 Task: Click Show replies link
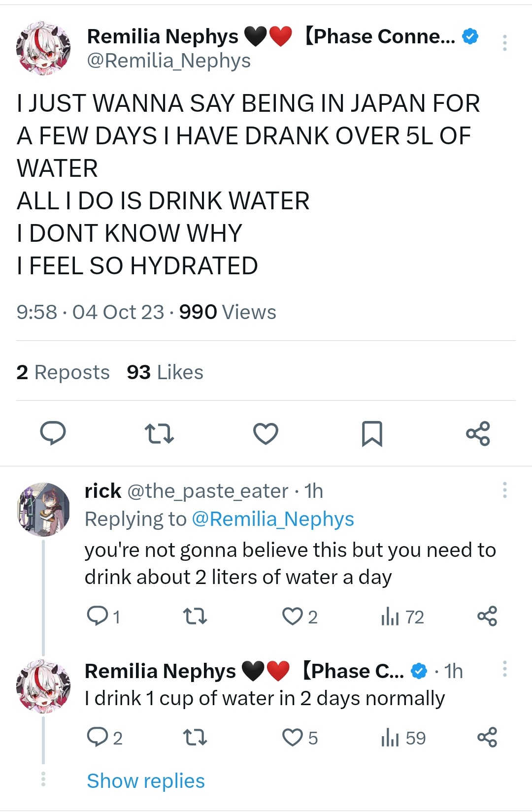(x=146, y=780)
